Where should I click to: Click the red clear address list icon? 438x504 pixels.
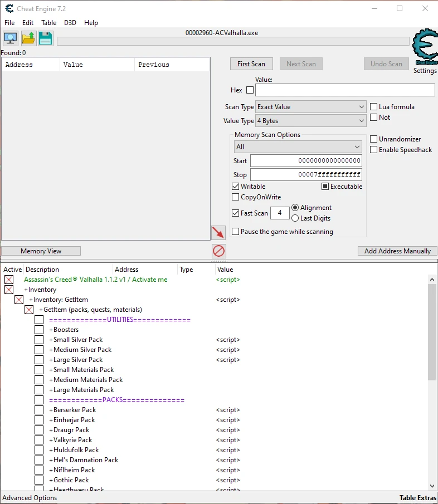tap(218, 251)
